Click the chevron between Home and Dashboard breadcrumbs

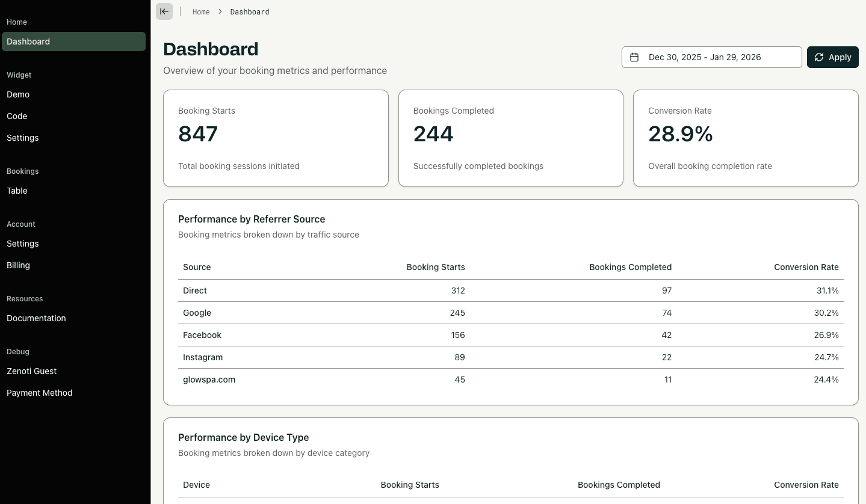click(x=220, y=11)
